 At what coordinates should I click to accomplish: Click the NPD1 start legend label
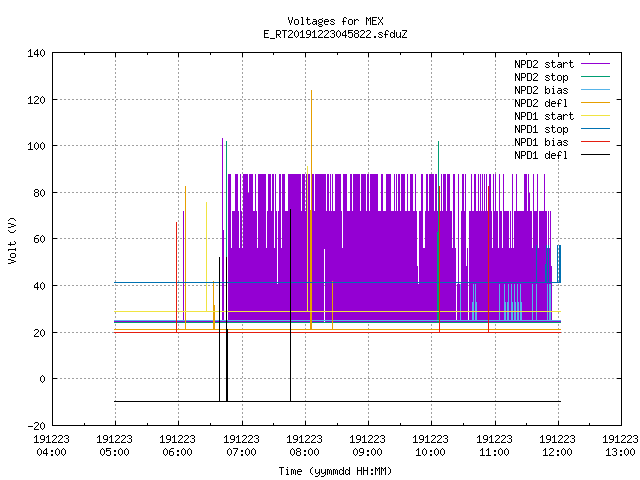point(544,116)
